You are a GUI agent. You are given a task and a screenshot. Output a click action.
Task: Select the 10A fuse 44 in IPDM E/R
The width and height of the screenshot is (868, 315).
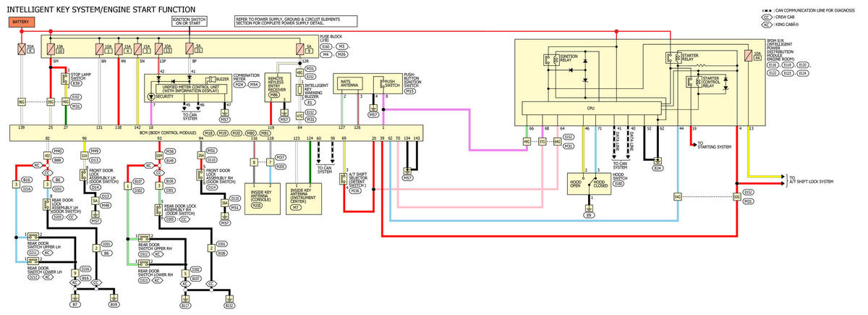pos(747,56)
